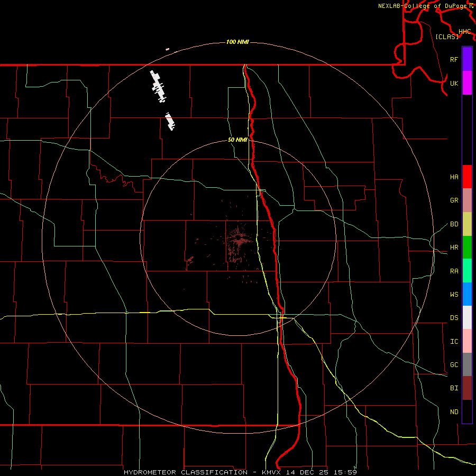Click the HYDROMETEOR CLASSIFICATION title text
Viewport: 476px width, 476px height.
[x=186, y=472]
